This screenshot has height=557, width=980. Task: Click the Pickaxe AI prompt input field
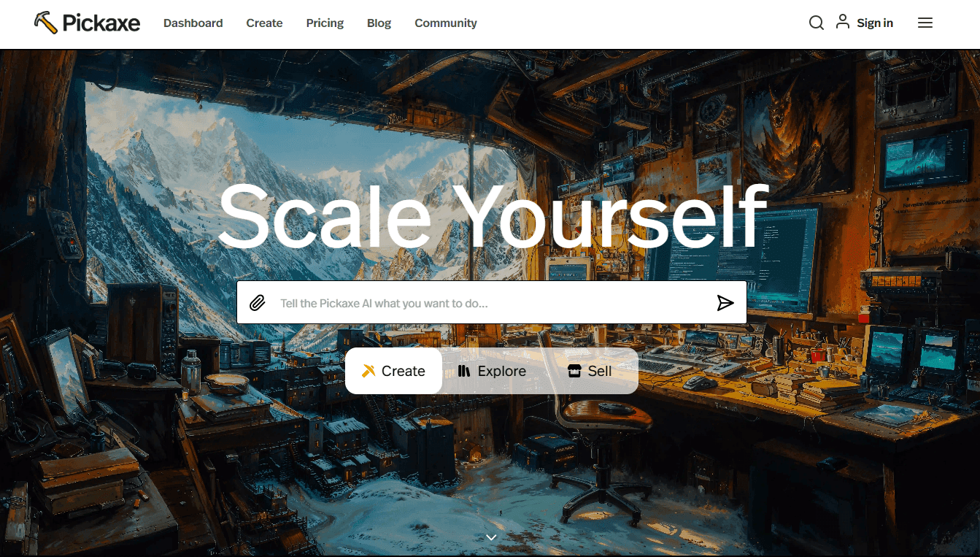438,302
